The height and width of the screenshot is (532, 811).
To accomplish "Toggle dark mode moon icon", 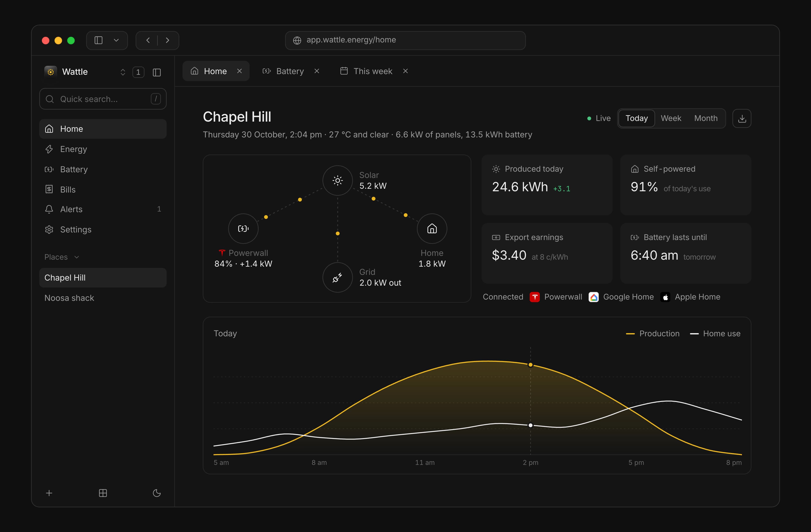I will coord(157,493).
